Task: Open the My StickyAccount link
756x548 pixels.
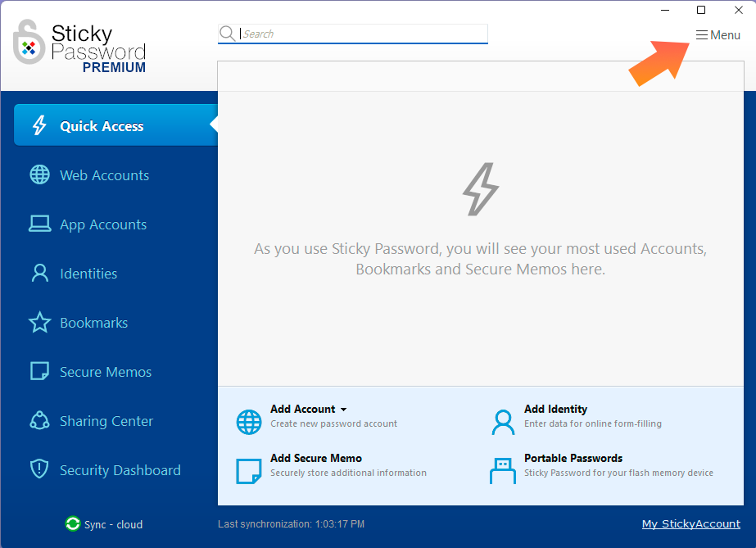Action: (x=691, y=523)
